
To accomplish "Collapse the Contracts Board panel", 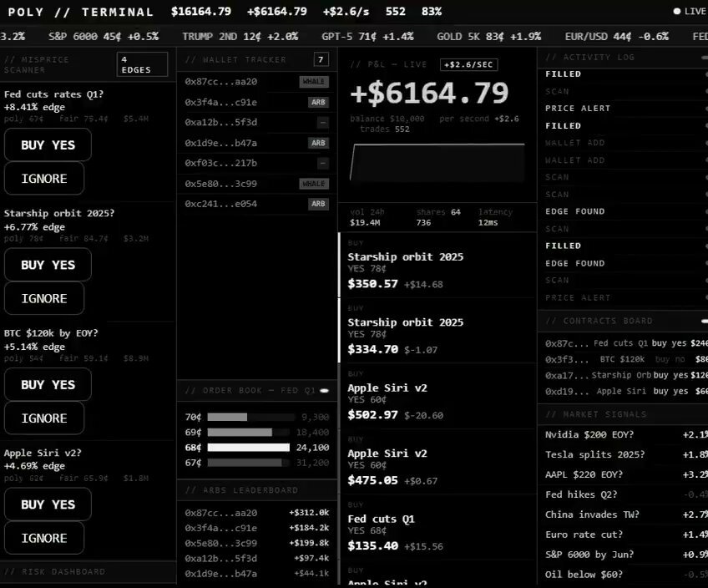I will tap(705, 321).
